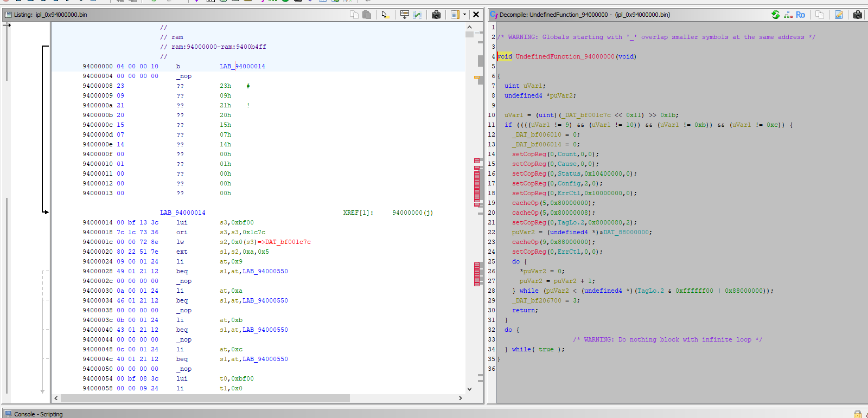Click the LAB_94000014 operand of the b instruction
Image resolution: width=868 pixels, height=418 pixels.
[242, 66]
